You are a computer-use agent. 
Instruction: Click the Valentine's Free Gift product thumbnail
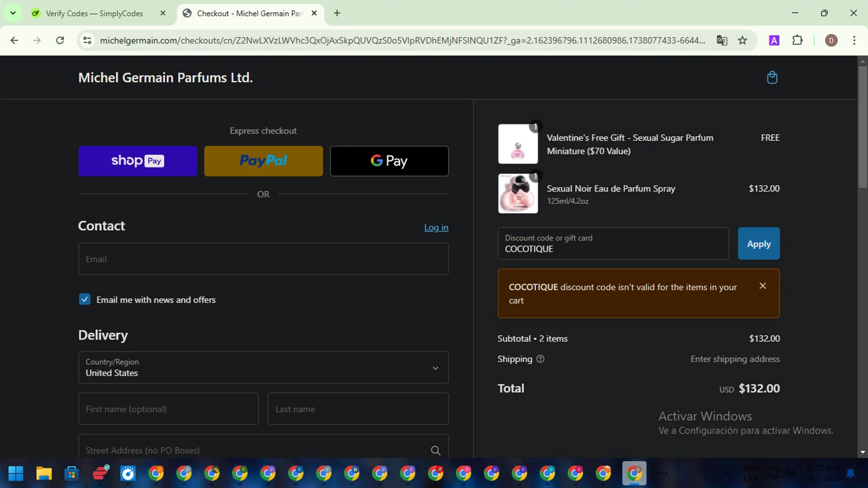[518, 144]
